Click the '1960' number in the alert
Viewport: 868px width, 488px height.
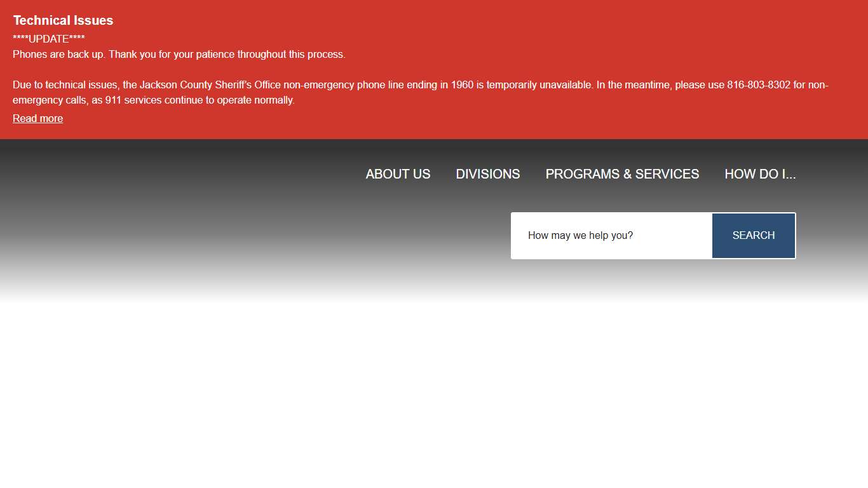pos(462,85)
